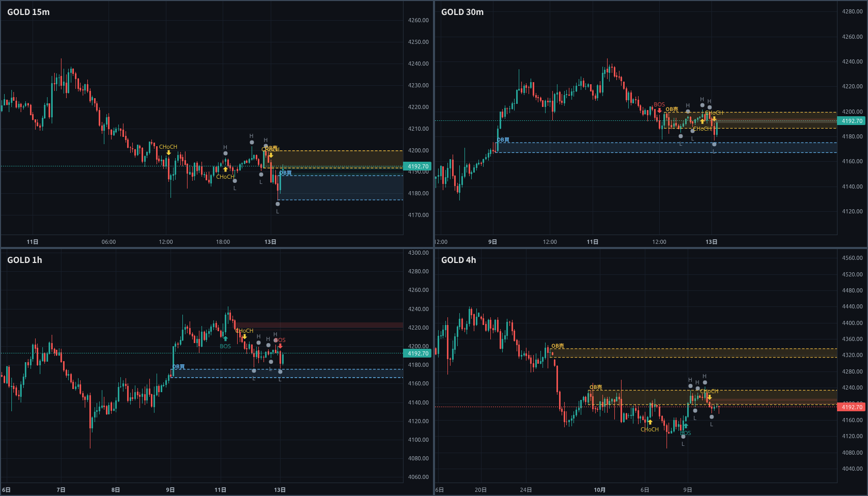
Task: Select the green 4192.70 price tag on 30m chart
Action: [x=851, y=121]
